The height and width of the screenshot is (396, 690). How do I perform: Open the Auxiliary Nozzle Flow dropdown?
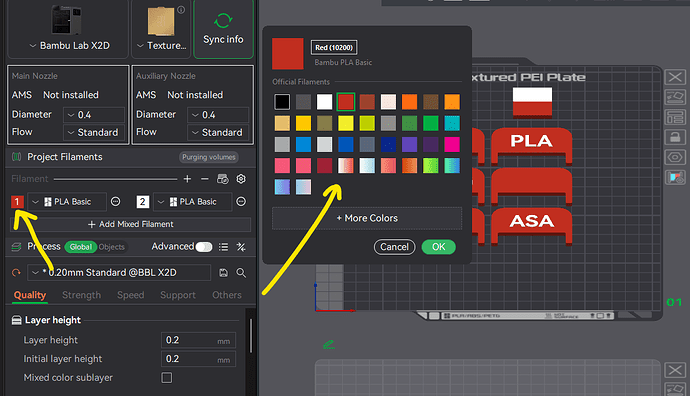coord(218,132)
